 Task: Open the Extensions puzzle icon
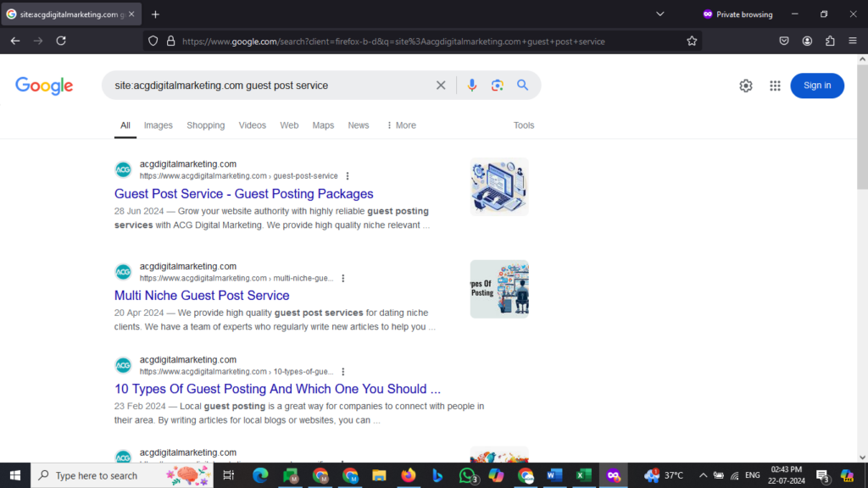click(x=830, y=41)
